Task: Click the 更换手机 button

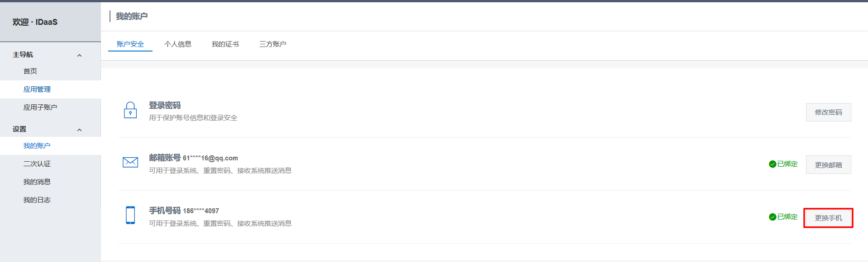Action: [x=828, y=218]
